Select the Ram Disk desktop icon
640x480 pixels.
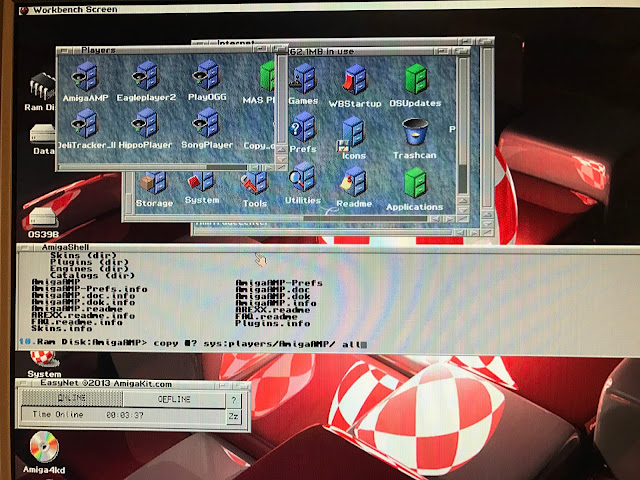point(42,87)
